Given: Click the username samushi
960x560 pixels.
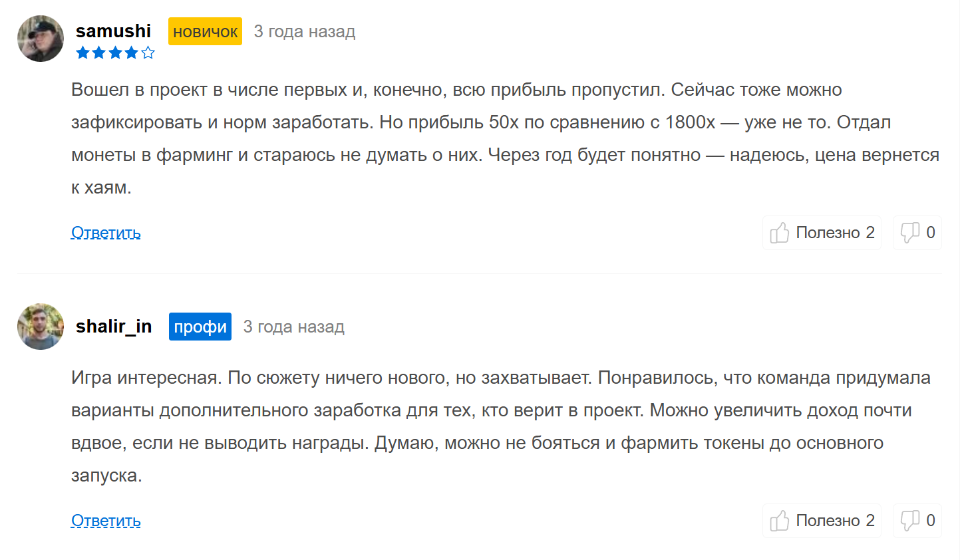Looking at the screenshot, I should pos(113,31).
